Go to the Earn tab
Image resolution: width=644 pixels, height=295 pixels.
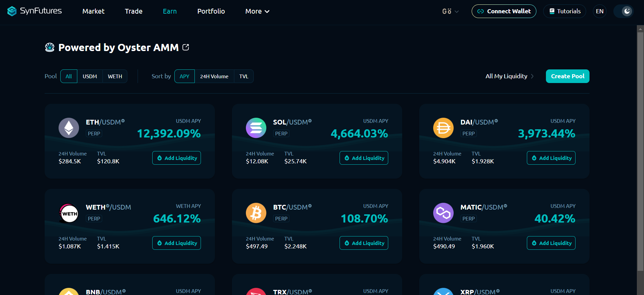[170, 11]
